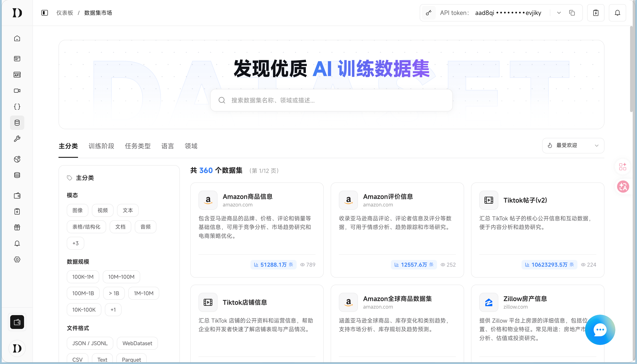Click the 51288.1万 条 record count badge
This screenshot has width=637, height=364.
(273, 265)
